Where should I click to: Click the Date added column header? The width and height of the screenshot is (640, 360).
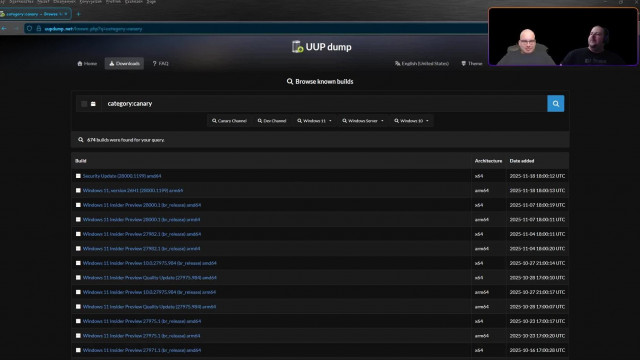pos(522,161)
